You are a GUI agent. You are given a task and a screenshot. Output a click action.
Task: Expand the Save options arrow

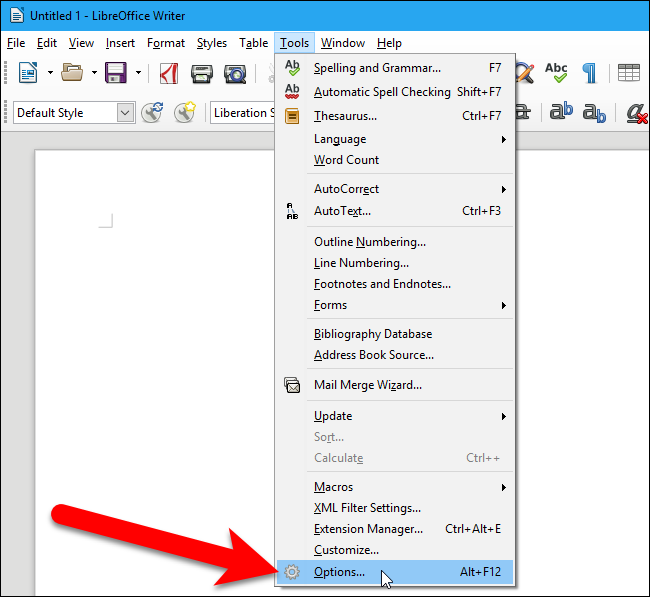(x=138, y=73)
